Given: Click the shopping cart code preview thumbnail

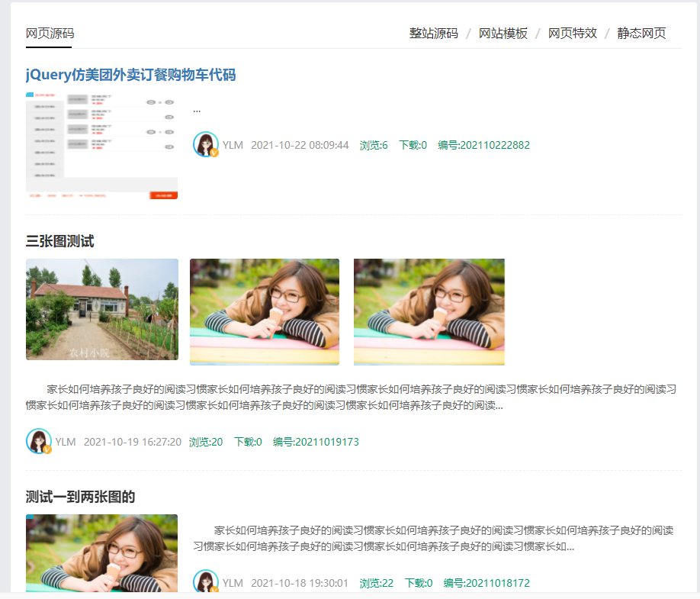Looking at the screenshot, I should 101,146.
